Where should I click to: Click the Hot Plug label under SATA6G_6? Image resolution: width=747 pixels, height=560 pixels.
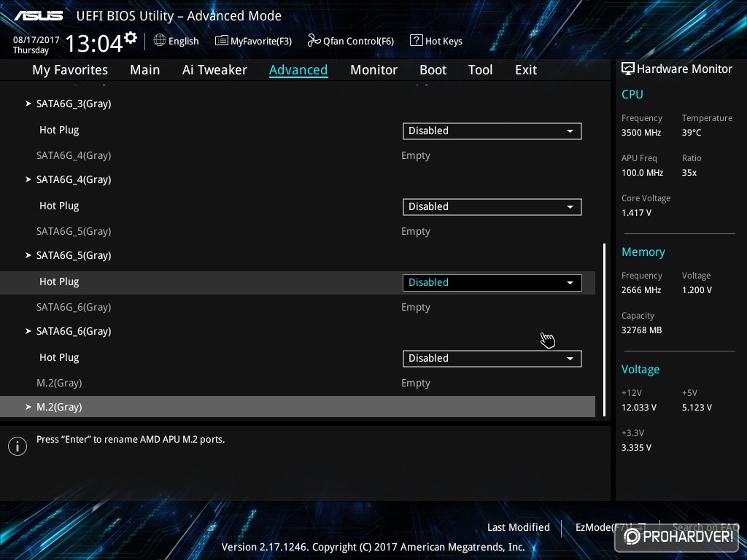(59, 357)
